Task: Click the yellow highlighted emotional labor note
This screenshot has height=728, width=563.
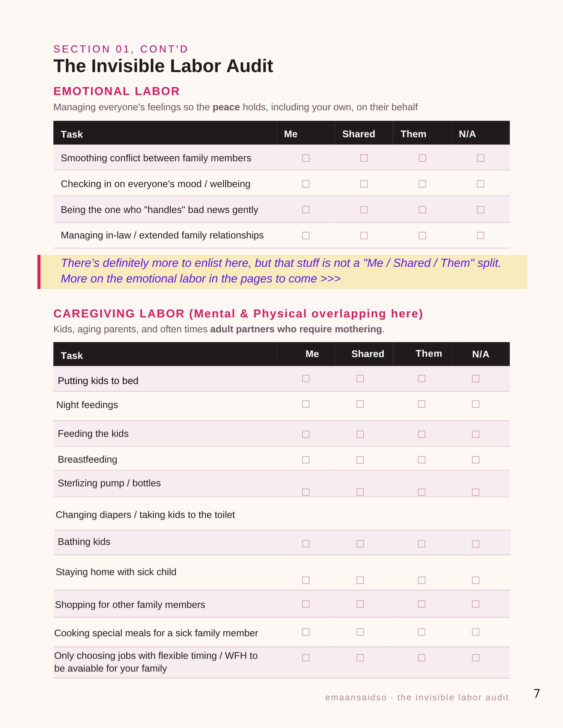Action: click(x=282, y=272)
